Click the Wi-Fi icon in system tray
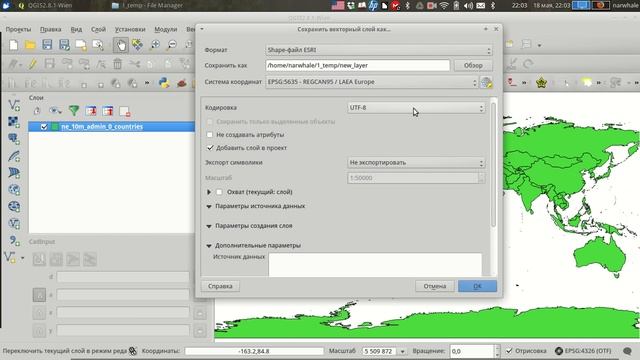The image size is (640, 360). point(444,5)
